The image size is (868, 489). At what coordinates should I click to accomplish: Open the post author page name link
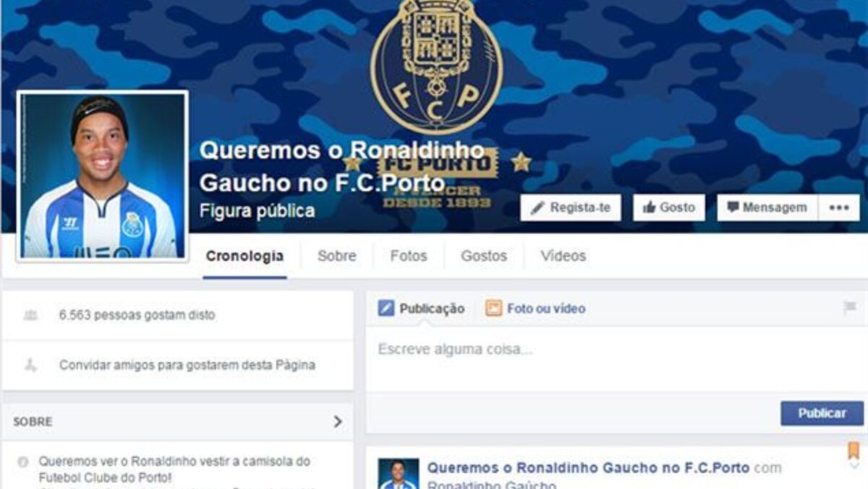coord(589,468)
